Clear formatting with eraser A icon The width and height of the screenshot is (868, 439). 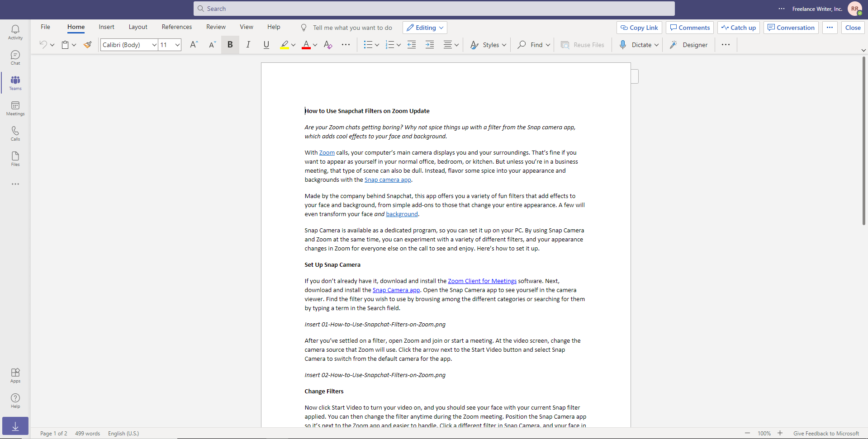coord(328,44)
